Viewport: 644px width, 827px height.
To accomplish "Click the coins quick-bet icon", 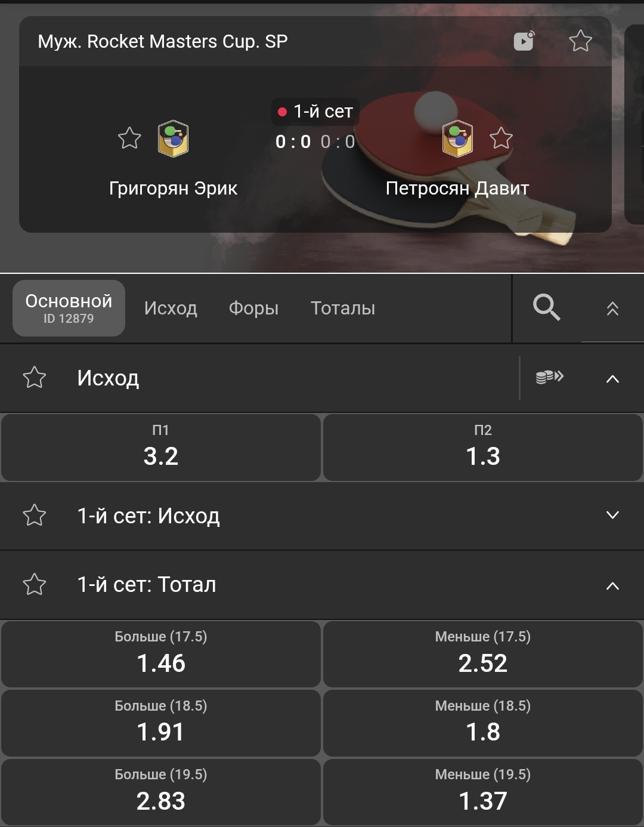I will (549, 377).
